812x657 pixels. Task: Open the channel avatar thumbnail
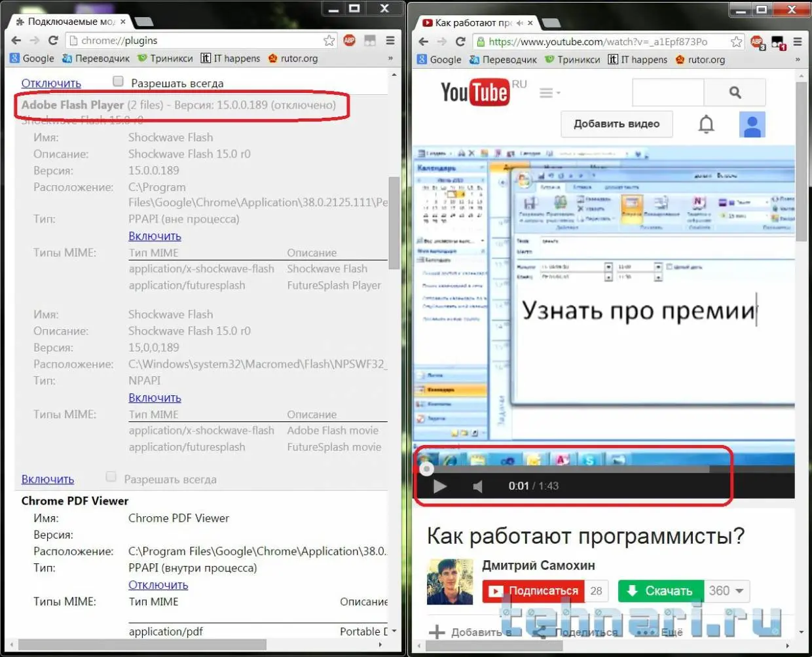[x=450, y=582]
